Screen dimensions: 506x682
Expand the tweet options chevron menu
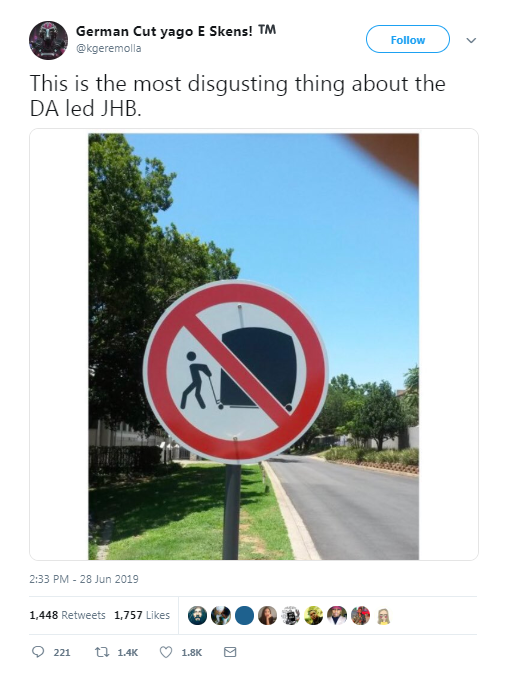click(471, 40)
